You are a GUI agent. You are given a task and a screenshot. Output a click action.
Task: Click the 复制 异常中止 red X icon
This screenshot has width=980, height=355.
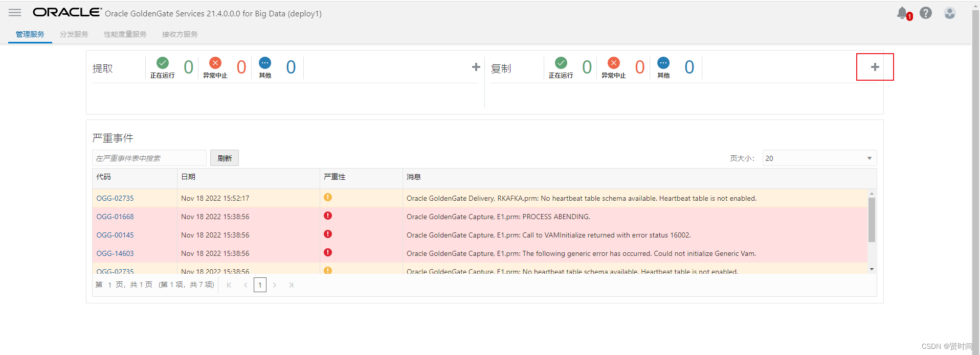click(614, 63)
